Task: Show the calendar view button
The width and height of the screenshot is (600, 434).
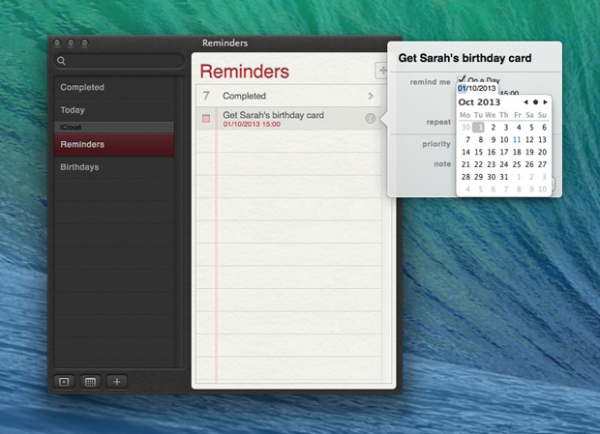Action: [90, 382]
